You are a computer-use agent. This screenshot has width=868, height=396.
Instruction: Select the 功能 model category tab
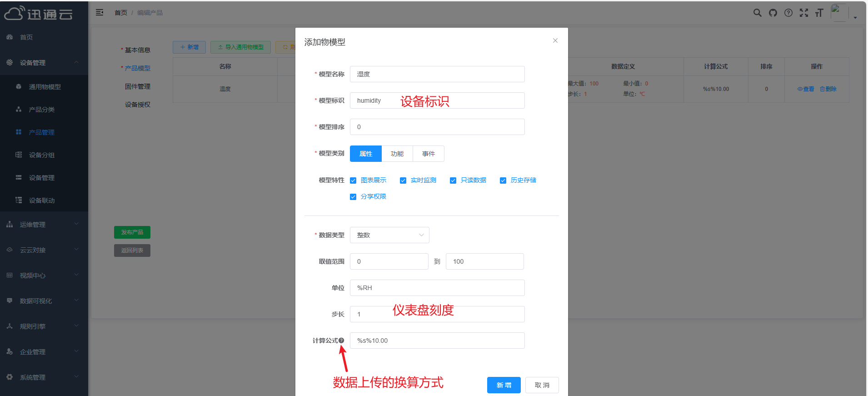pyautogui.click(x=397, y=154)
